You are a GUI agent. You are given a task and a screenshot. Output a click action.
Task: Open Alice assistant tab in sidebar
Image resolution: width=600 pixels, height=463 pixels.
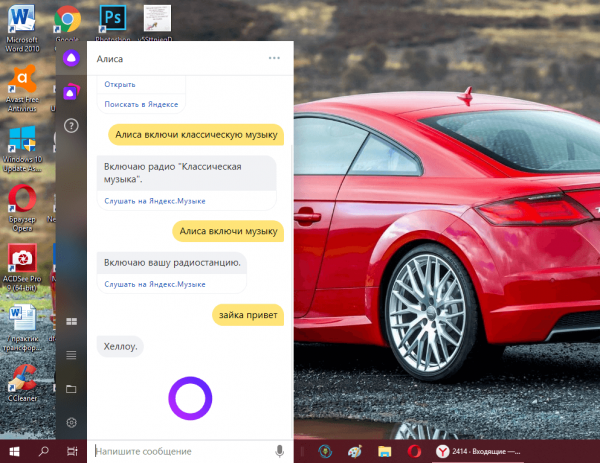pyautogui.click(x=71, y=58)
